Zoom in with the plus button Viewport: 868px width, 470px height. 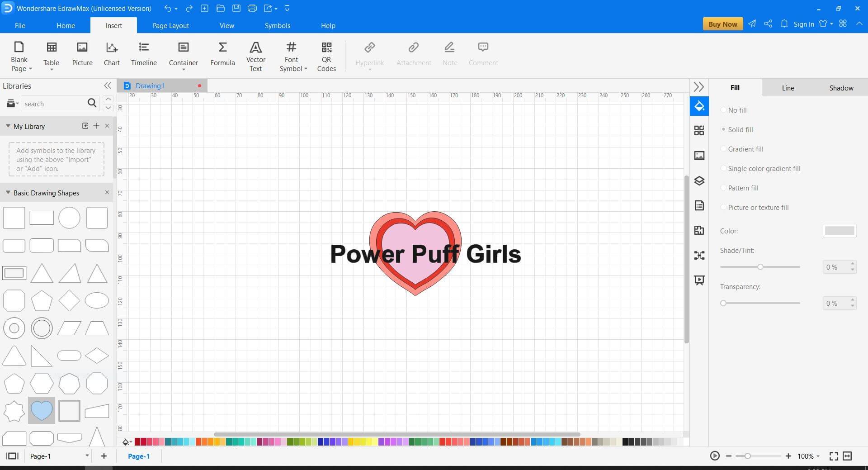tap(788, 456)
